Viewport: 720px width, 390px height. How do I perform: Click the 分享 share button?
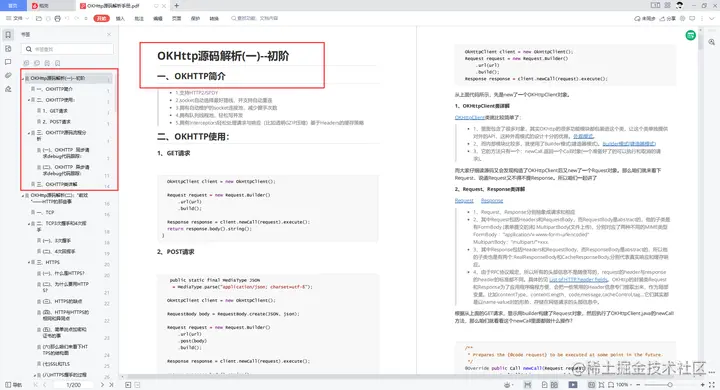click(x=668, y=18)
